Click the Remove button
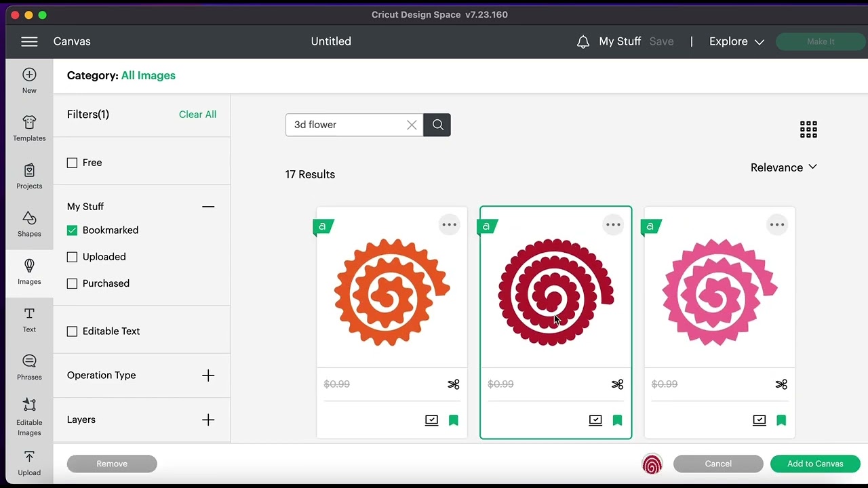The image size is (868, 488). [112, 464]
